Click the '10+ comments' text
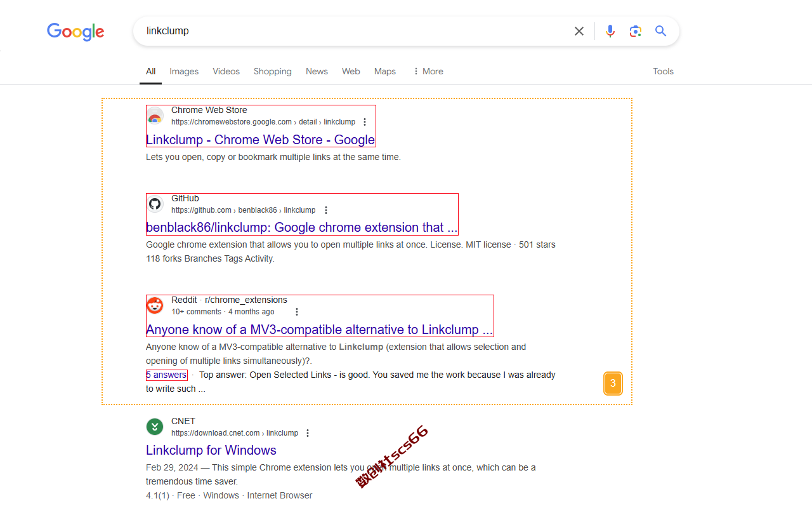 (x=196, y=312)
